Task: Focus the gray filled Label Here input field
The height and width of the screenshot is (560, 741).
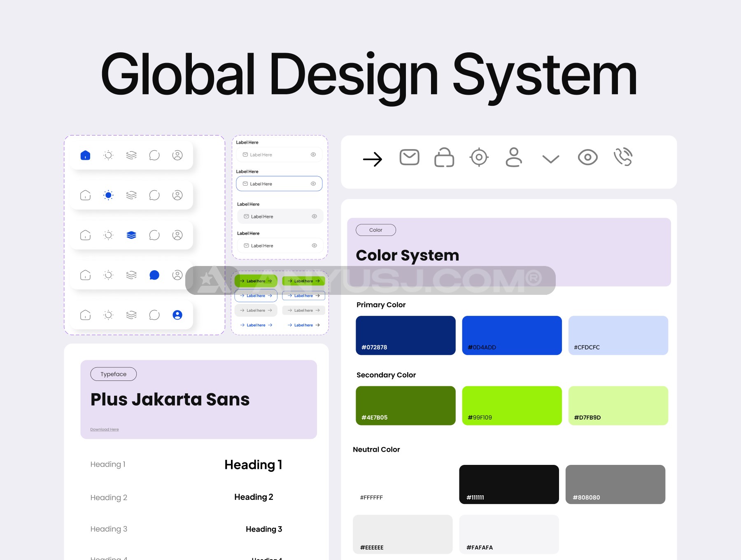Action: point(280,216)
